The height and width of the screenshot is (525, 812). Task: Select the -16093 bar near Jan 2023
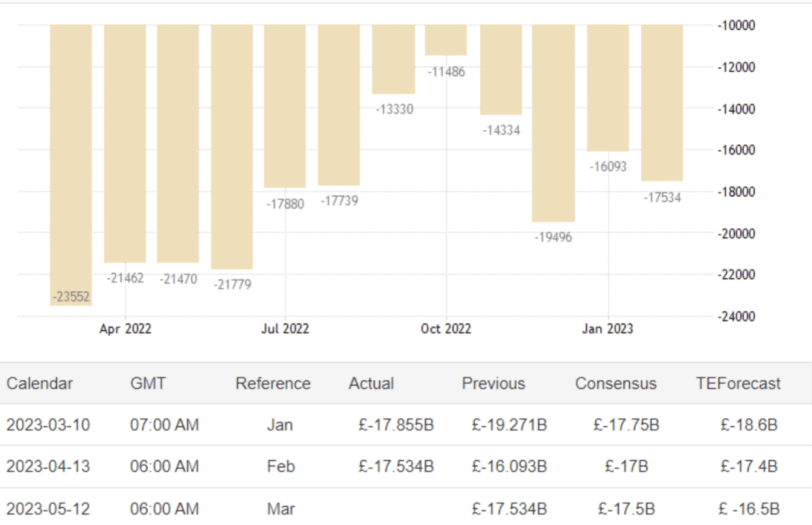coord(608,87)
